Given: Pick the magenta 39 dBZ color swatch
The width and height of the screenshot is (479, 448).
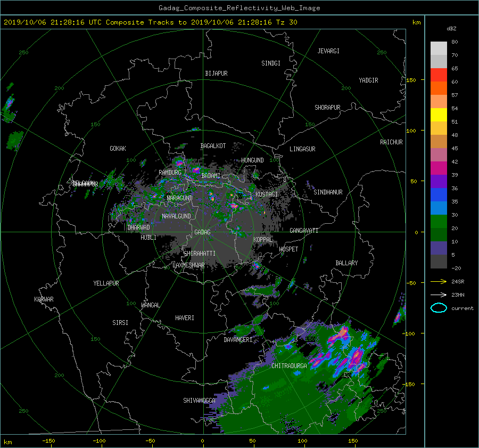Looking at the screenshot, I should click(x=439, y=168).
